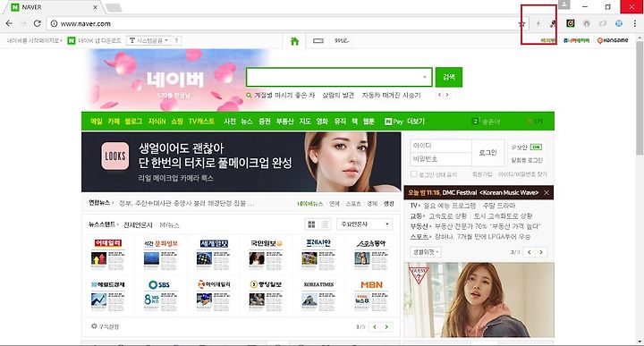Open 계절별 마시기 좋은 차 suggested search
The image size is (644, 346).
click(x=284, y=95)
